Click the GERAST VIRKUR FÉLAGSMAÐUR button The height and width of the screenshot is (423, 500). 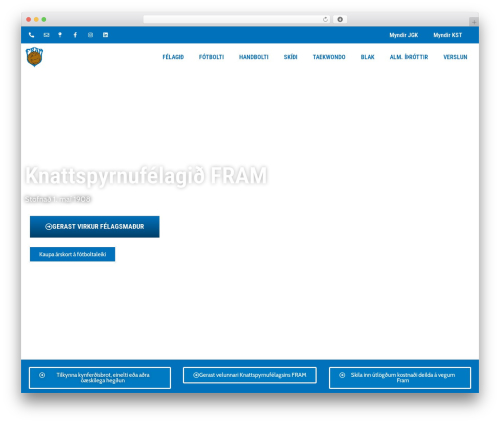click(x=95, y=227)
